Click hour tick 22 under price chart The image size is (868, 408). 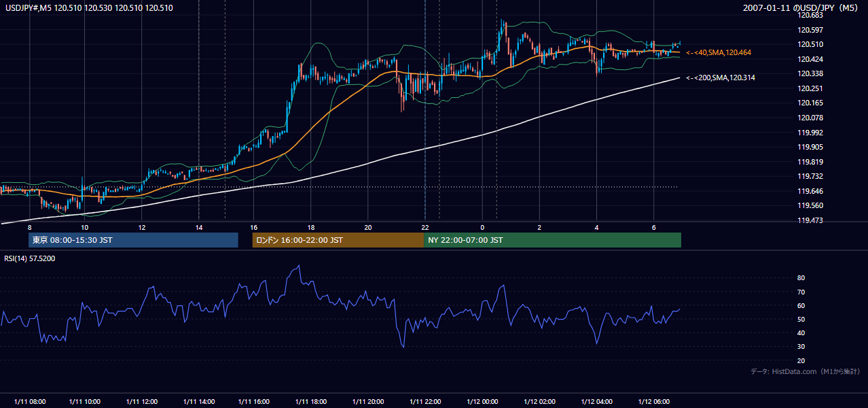pos(424,227)
